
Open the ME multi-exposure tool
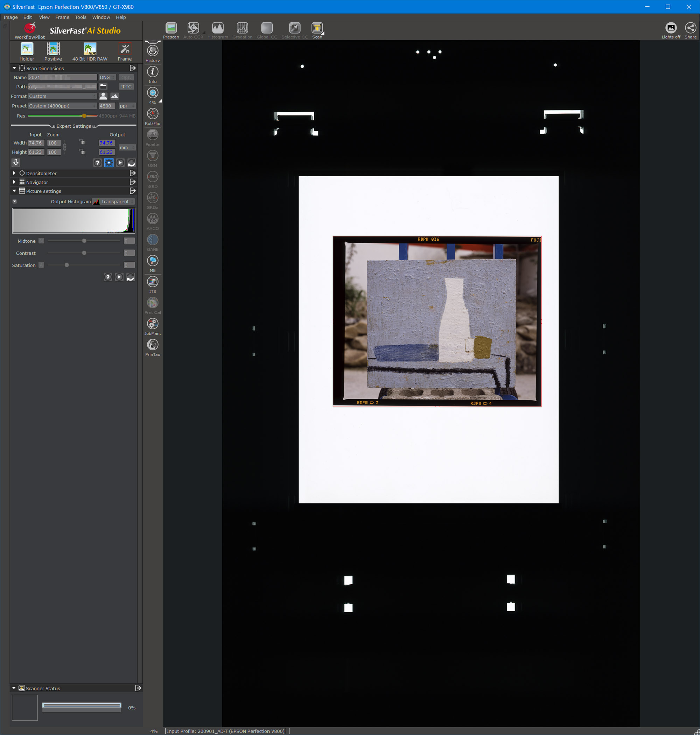click(153, 263)
